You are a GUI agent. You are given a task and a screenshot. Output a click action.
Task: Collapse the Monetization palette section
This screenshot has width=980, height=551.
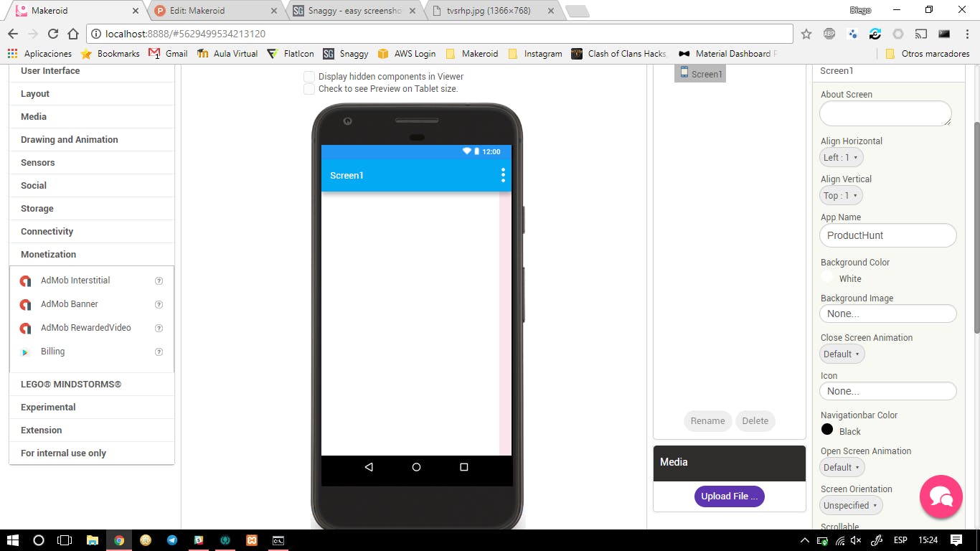(92, 255)
